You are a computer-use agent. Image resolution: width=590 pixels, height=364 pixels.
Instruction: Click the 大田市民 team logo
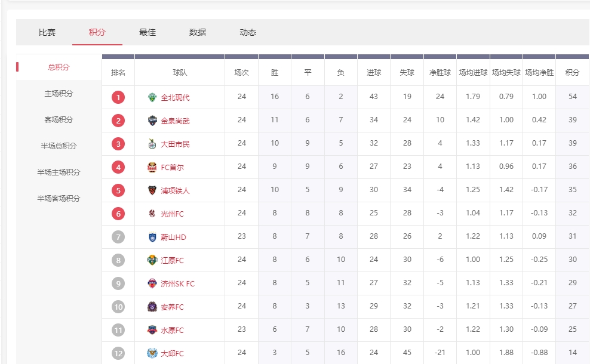[152, 144]
